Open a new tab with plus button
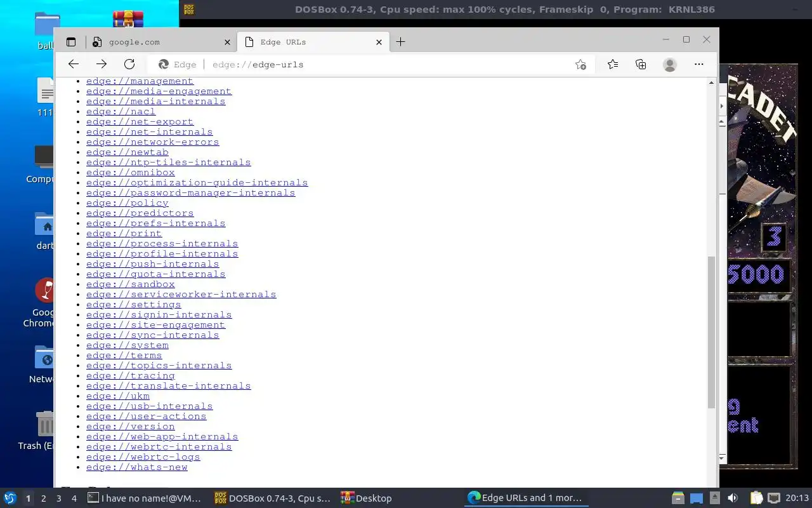This screenshot has height=508, width=812. click(x=400, y=42)
